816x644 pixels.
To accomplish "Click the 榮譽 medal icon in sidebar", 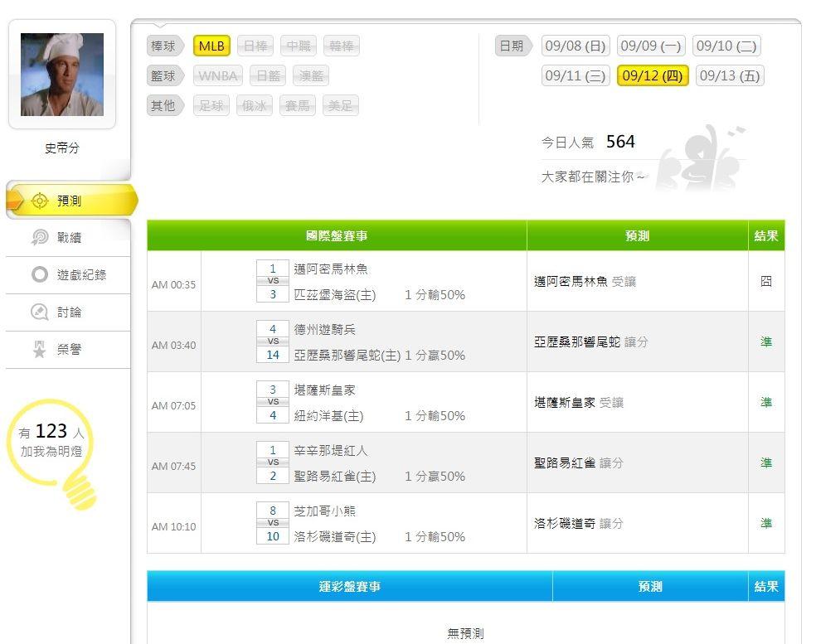I will [x=40, y=349].
